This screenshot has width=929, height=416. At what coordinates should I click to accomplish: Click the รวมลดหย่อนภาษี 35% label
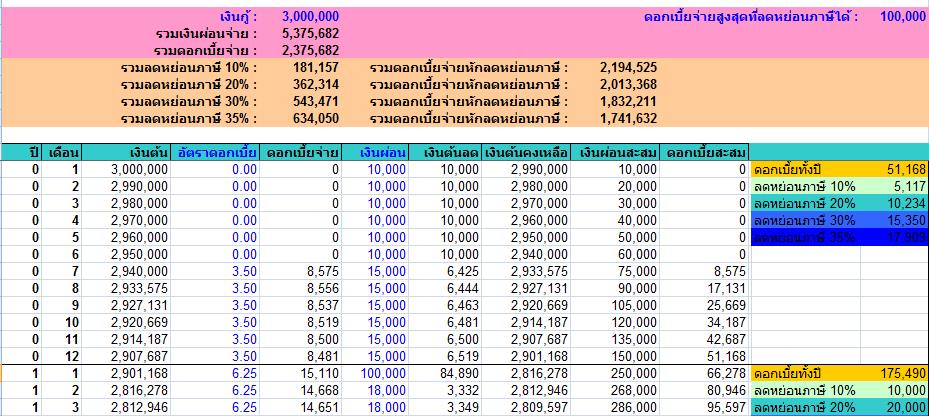189,119
